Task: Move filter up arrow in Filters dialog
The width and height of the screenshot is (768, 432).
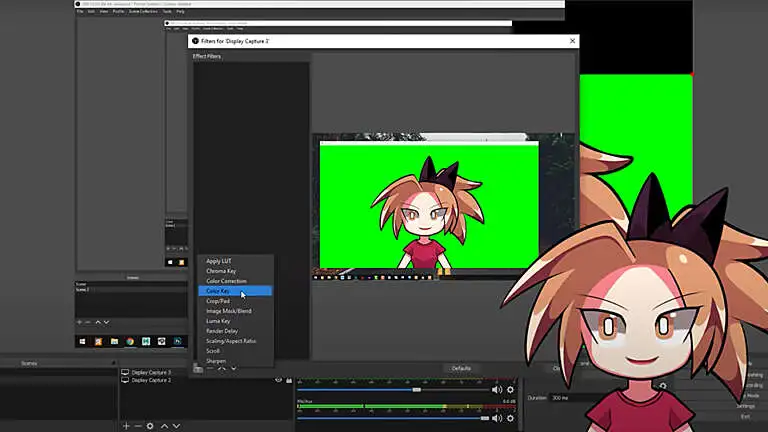Action: click(222, 368)
